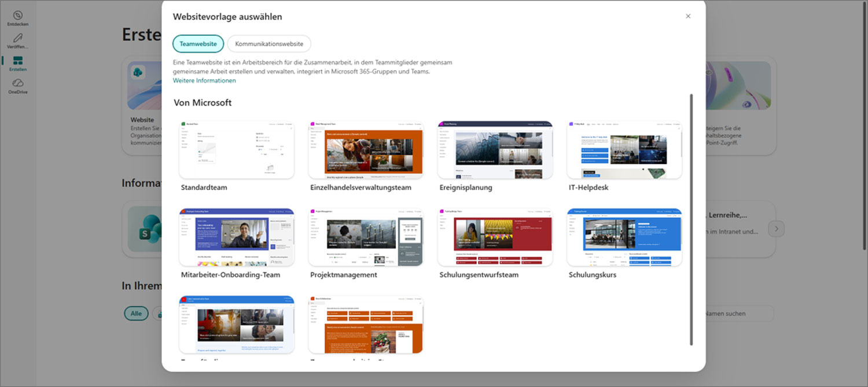Click the Standardteam label text
The image size is (868, 387).
204,188
